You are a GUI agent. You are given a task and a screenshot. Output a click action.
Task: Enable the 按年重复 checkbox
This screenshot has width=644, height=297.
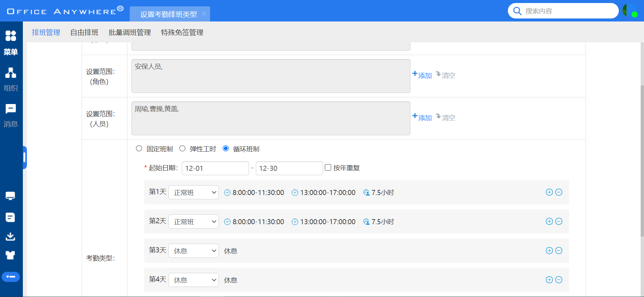[328, 167]
